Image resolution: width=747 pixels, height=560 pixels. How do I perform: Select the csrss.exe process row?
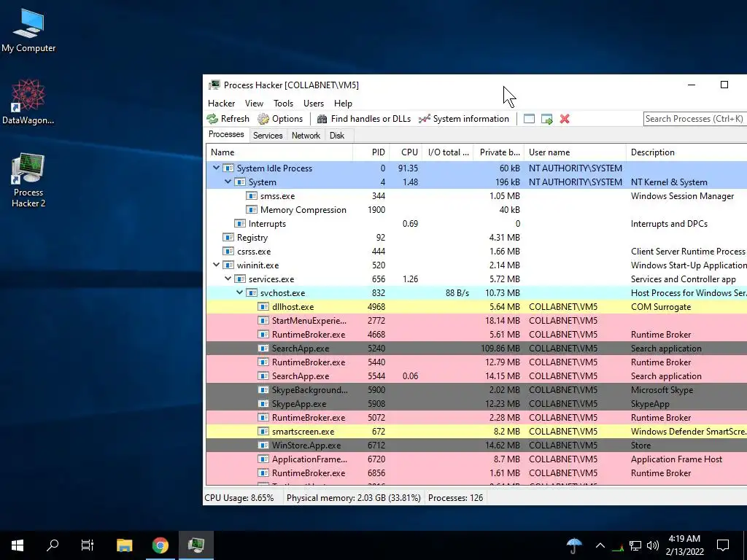click(x=476, y=251)
